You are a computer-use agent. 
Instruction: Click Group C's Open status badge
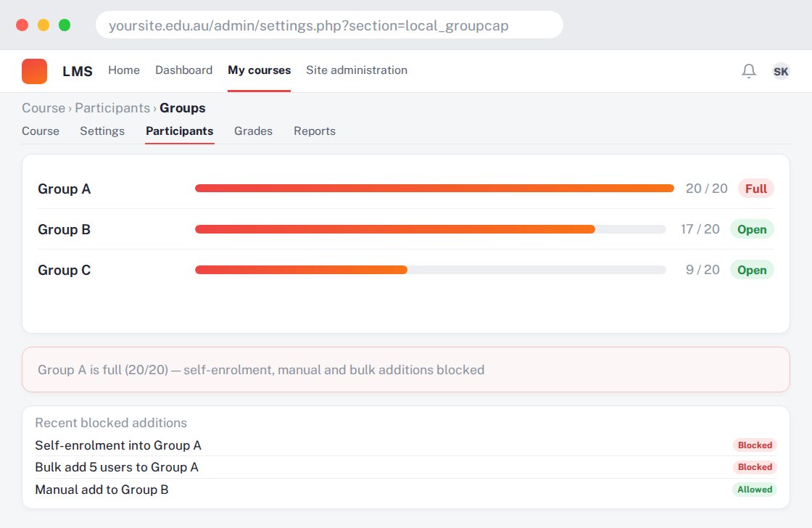click(x=752, y=270)
